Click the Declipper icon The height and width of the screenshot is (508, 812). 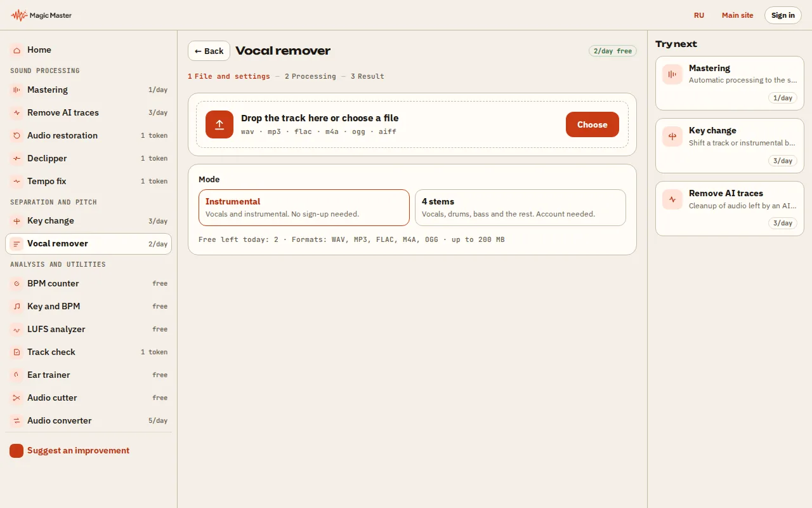pos(16,159)
